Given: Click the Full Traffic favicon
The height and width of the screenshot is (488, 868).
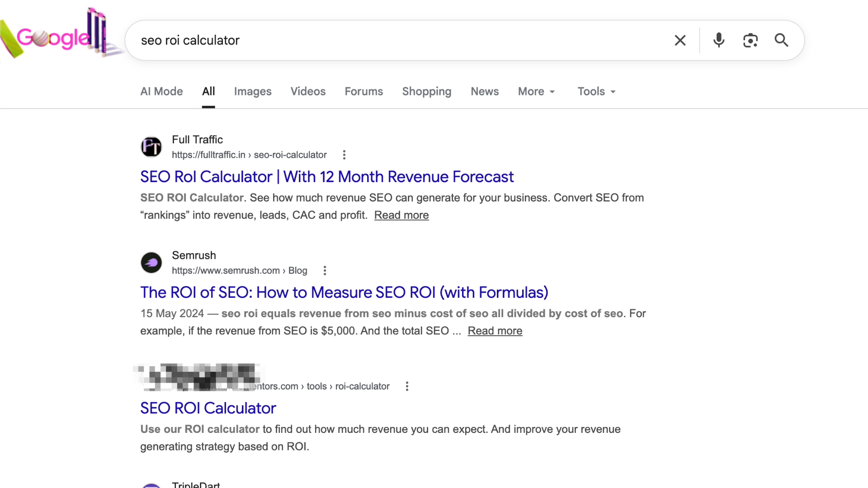Looking at the screenshot, I should [x=151, y=147].
